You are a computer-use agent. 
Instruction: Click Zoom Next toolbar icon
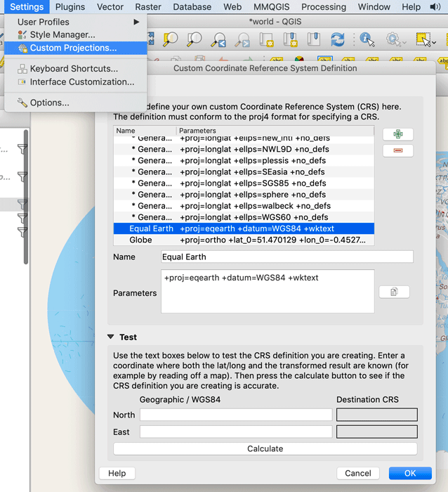click(x=242, y=40)
